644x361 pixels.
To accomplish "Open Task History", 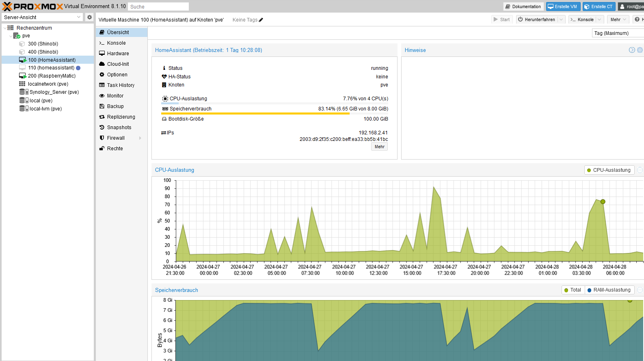I will 122,85.
